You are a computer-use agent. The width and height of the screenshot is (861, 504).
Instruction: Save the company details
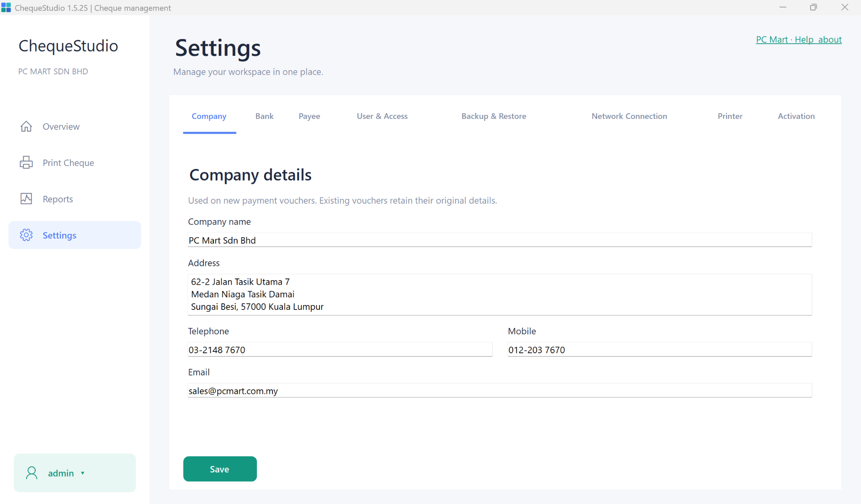point(220,469)
